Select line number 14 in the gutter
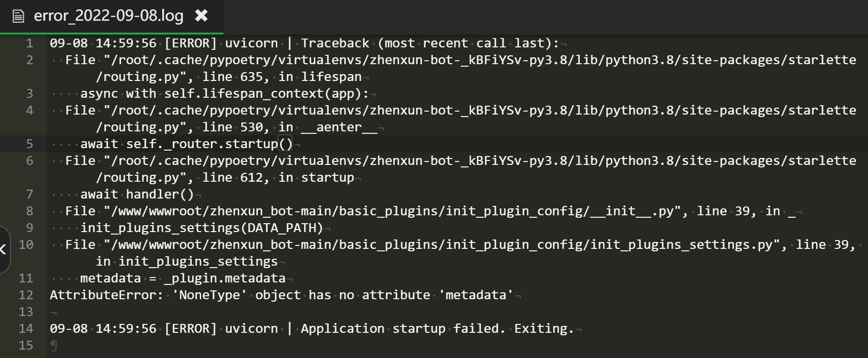 pos(27,328)
